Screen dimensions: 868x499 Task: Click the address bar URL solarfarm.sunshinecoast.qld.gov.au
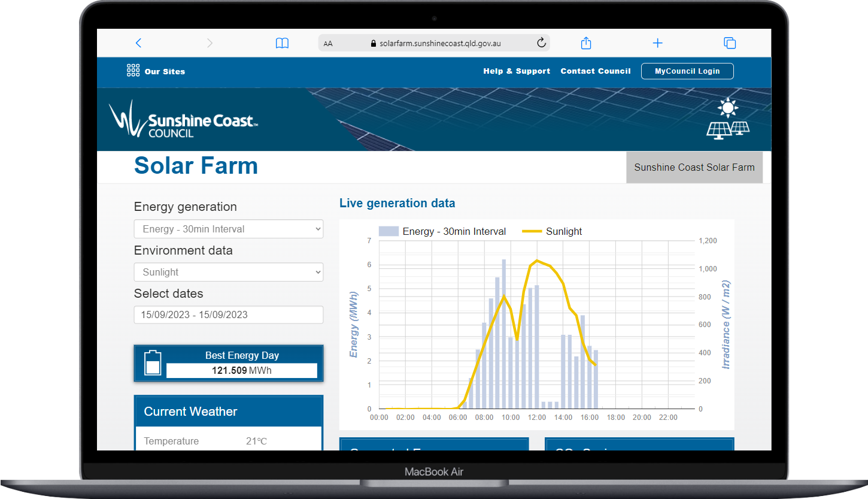[x=440, y=43]
